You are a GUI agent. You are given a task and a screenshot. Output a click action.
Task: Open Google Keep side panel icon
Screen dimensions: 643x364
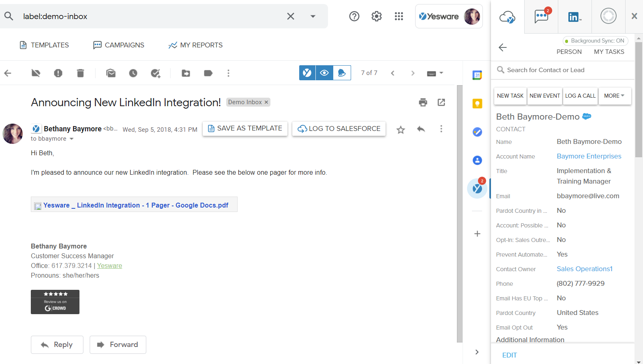pyautogui.click(x=477, y=104)
